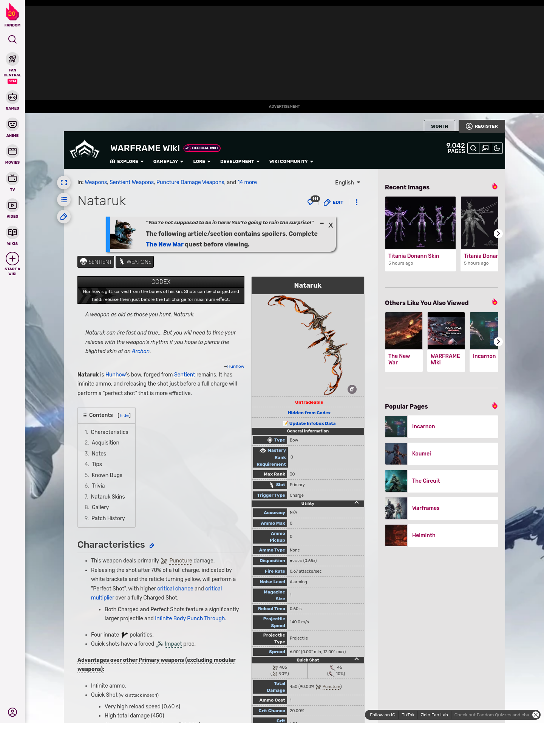Jump to Acquisition in contents
Viewport: 544px width, 756px height.
[x=105, y=443]
